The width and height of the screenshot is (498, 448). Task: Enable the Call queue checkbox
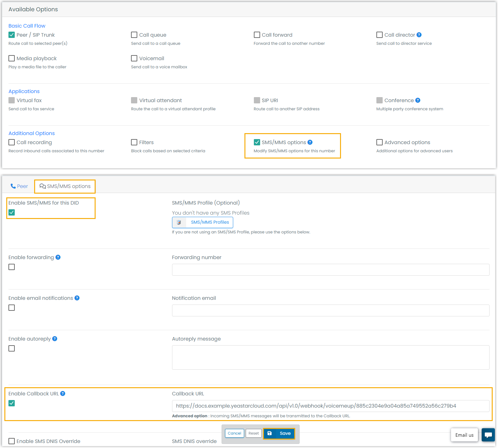[x=134, y=35]
